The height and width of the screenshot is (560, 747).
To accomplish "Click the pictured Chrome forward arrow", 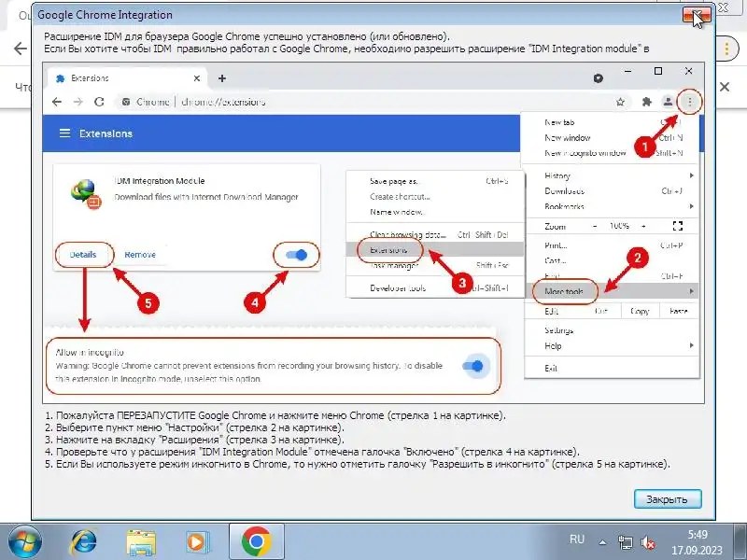I will (78, 102).
